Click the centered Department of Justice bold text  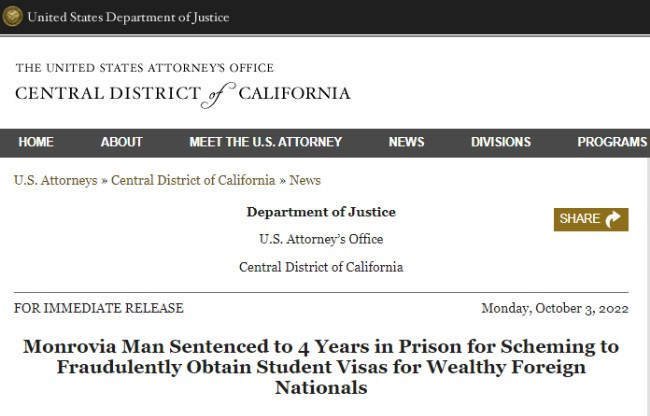321,212
